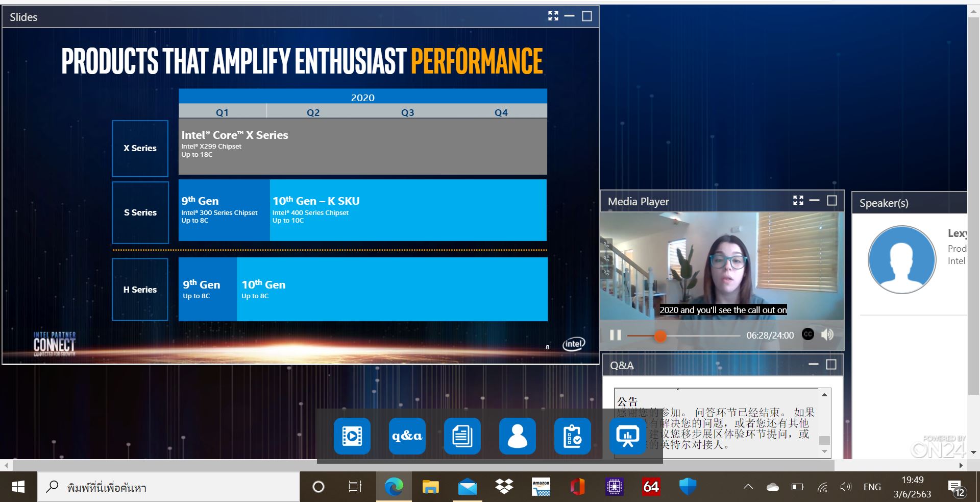The height and width of the screenshot is (502, 980).
Task: Open Windows Security shield on taskbar
Action: coord(688,487)
